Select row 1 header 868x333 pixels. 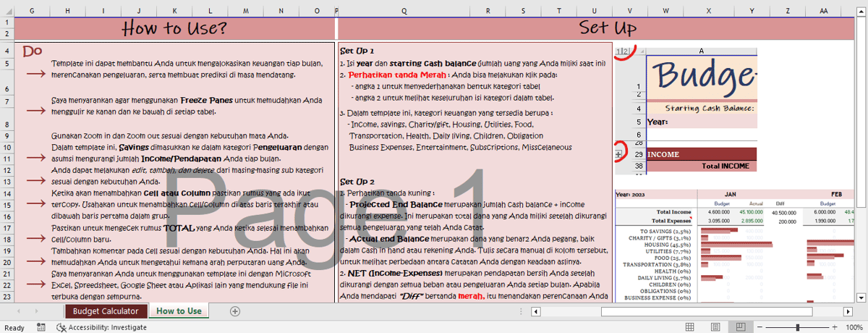[7, 22]
